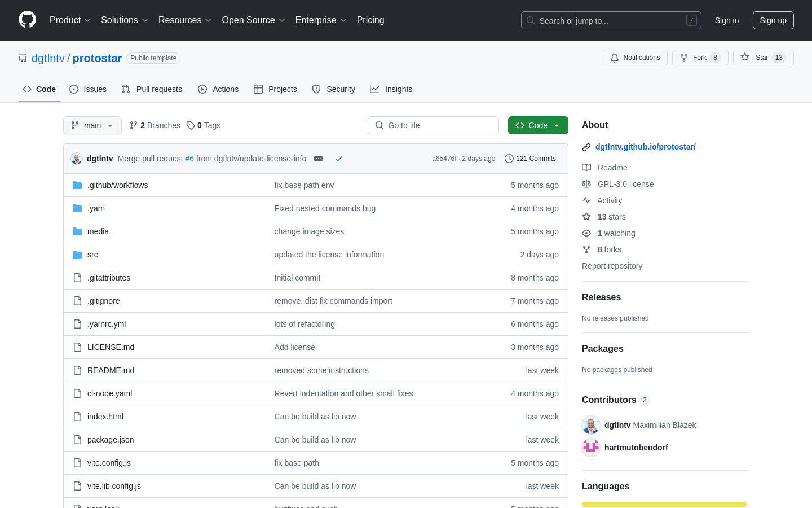The height and width of the screenshot is (508, 812).
Task: Click the tag icon next to Tags
Action: tap(191, 125)
